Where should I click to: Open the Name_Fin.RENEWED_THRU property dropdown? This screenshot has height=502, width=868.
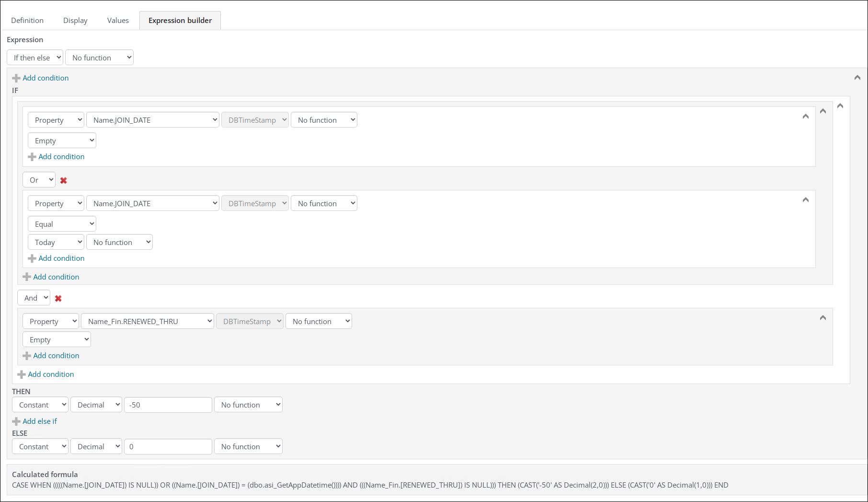[148, 321]
